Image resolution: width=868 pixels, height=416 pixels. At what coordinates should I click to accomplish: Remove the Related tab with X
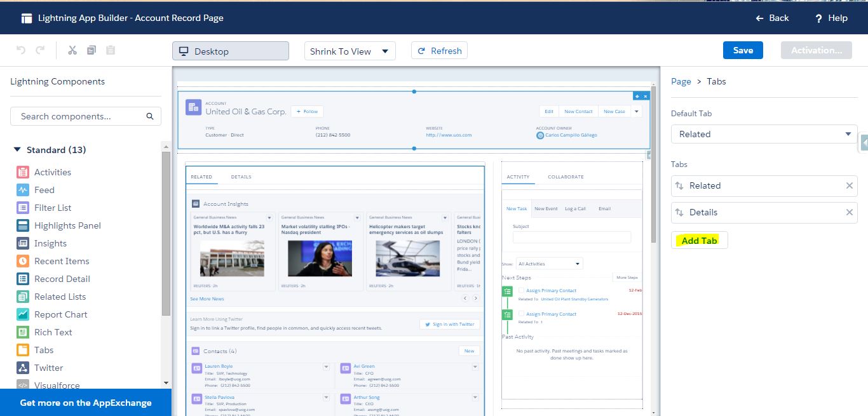[x=849, y=185]
